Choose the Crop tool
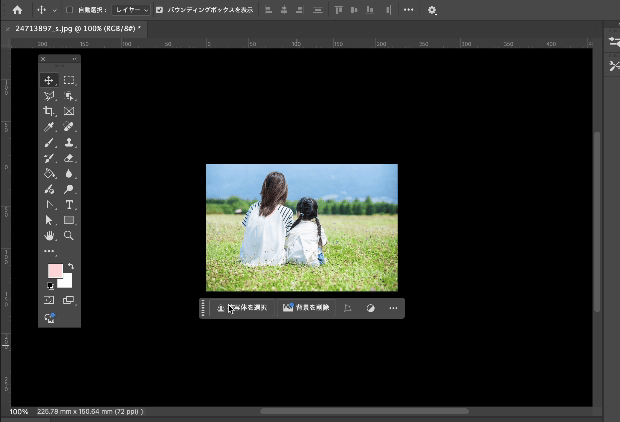620x422 pixels. coord(49,111)
